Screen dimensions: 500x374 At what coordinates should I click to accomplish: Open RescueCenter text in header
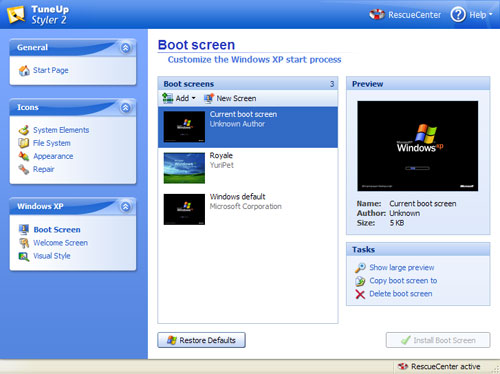coord(414,15)
